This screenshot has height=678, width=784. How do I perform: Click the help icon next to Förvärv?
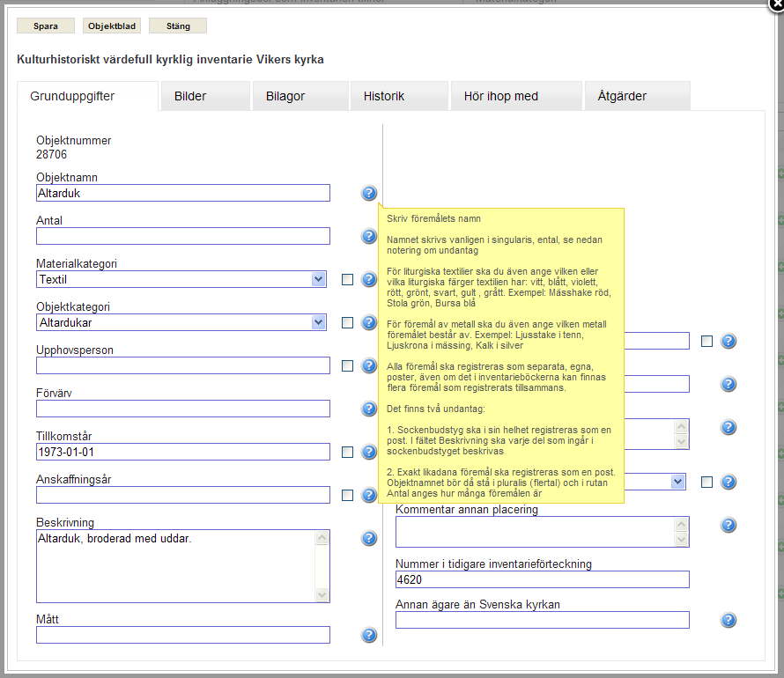(x=369, y=409)
